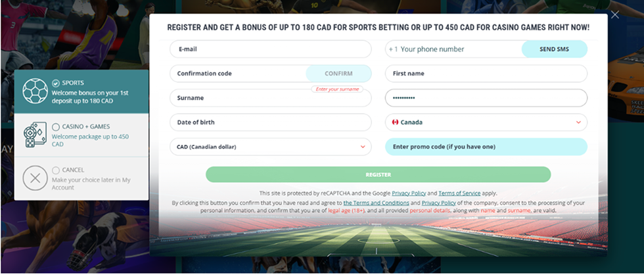This screenshot has height=275, width=644.
Task: Select the Cancel bonus radio button
Action: [x=56, y=170]
